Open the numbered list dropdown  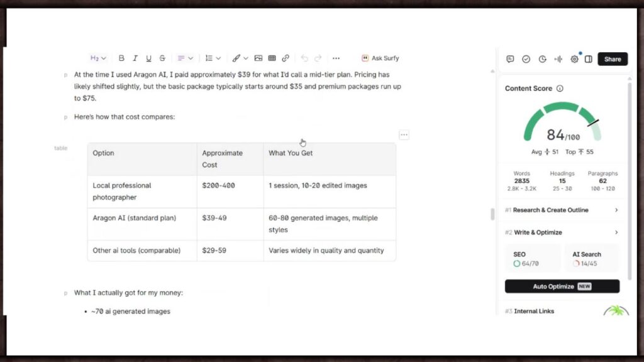[x=213, y=58]
